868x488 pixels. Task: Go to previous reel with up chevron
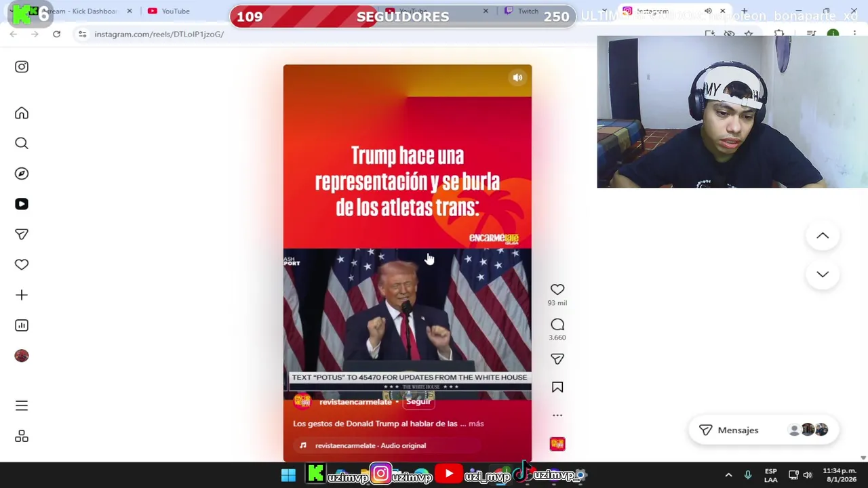pos(823,236)
